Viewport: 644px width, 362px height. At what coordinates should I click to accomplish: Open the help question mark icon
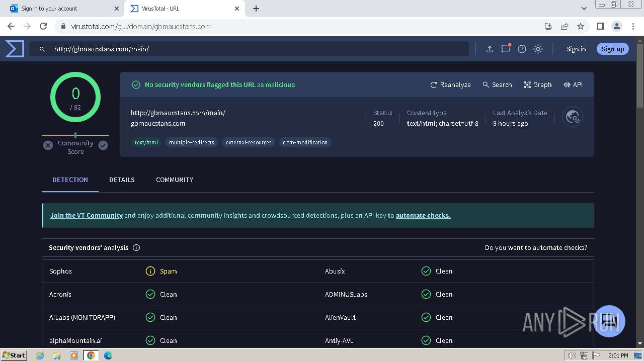[522, 49]
